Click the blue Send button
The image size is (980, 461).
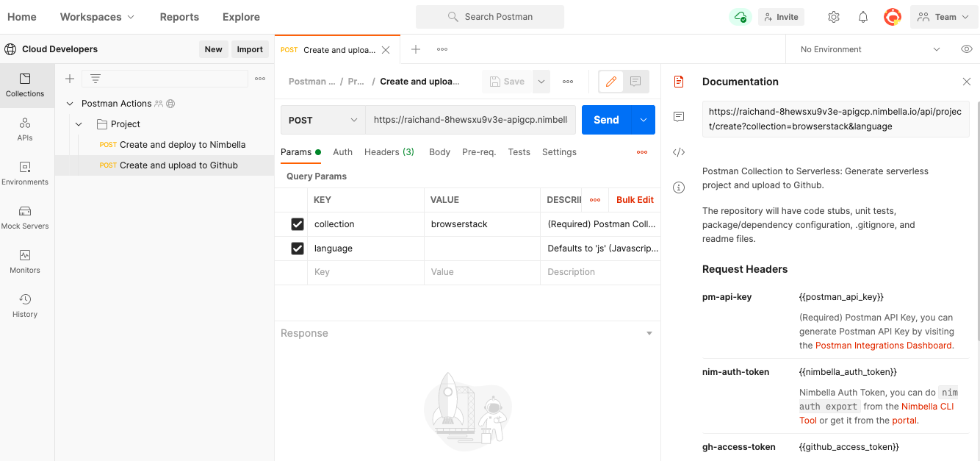click(607, 120)
